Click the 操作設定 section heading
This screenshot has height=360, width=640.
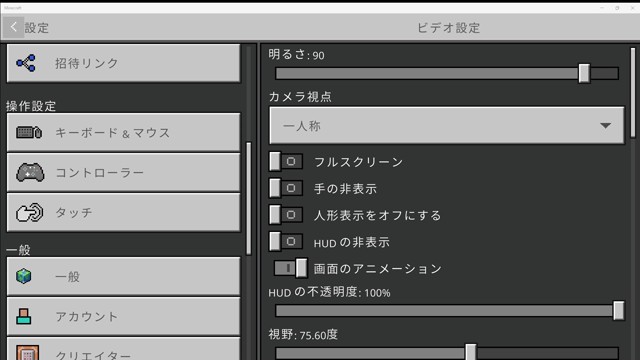pos(31,106)
